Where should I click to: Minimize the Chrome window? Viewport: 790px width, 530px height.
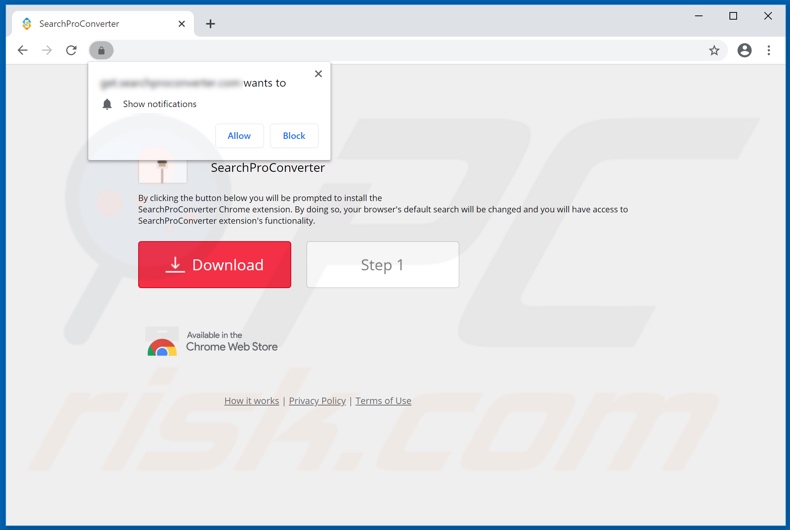[x=699, y=16]
